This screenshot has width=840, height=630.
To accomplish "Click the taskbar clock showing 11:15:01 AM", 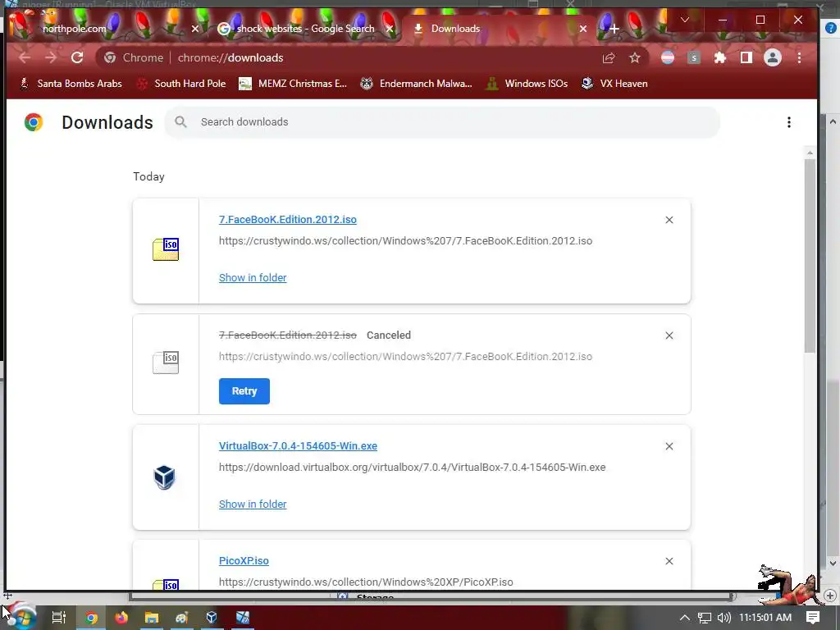I will [x=765, y=618].
